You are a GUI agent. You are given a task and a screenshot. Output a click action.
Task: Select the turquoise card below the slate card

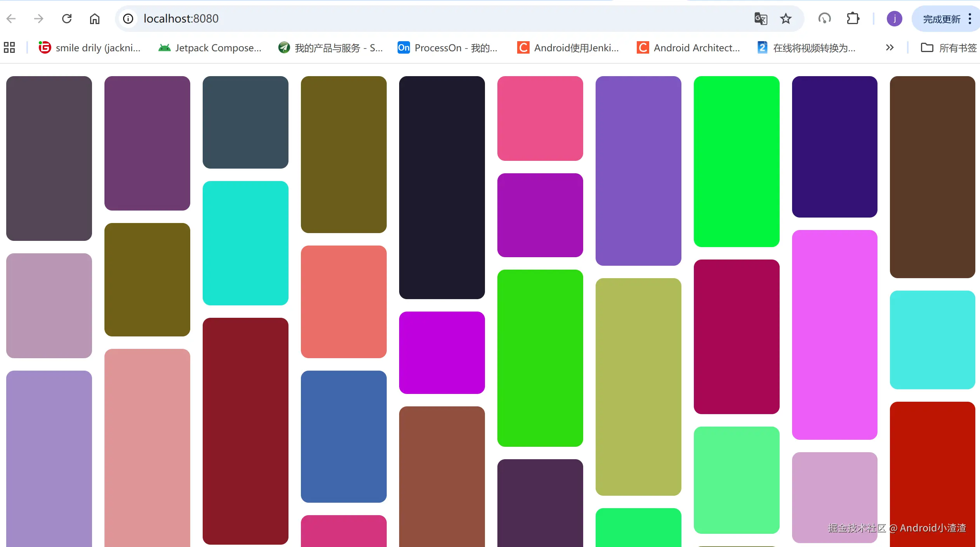(x=245, y=243)
